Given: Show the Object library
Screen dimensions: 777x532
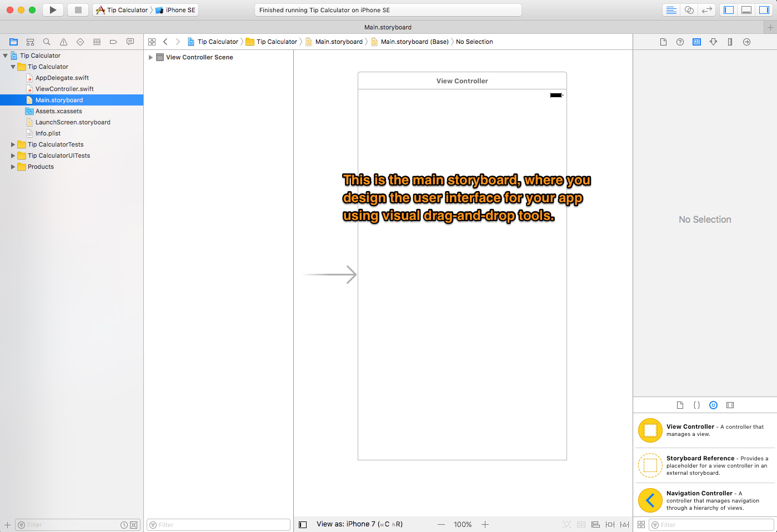Looking at the screenshot, I should (713, 405).
